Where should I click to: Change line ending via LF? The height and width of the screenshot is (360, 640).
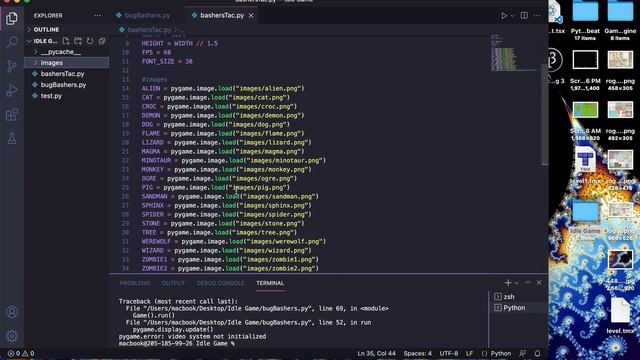(x=469, y=353)
